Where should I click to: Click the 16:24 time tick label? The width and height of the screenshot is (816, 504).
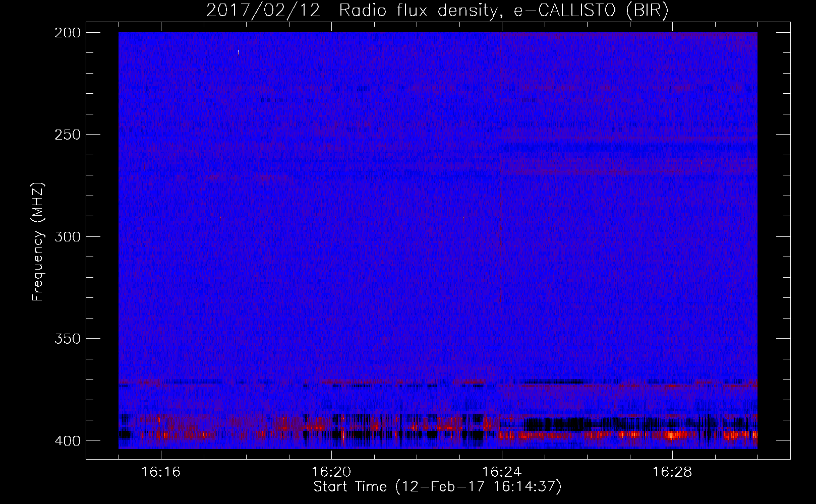coord(502,472)
